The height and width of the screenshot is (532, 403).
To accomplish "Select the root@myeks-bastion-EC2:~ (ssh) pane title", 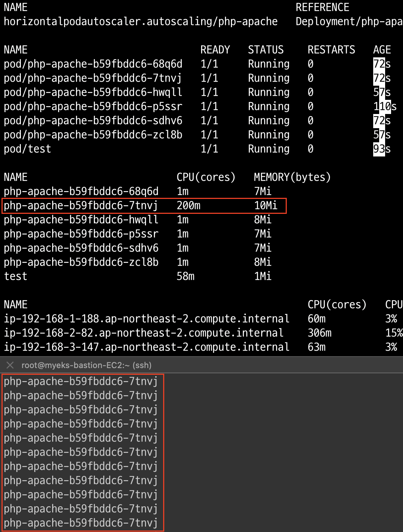I will pyautogui.click(x=86, y=365).
